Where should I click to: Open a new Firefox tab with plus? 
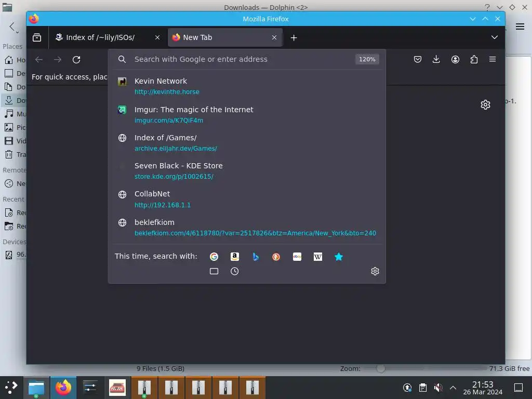pos(294,37)
